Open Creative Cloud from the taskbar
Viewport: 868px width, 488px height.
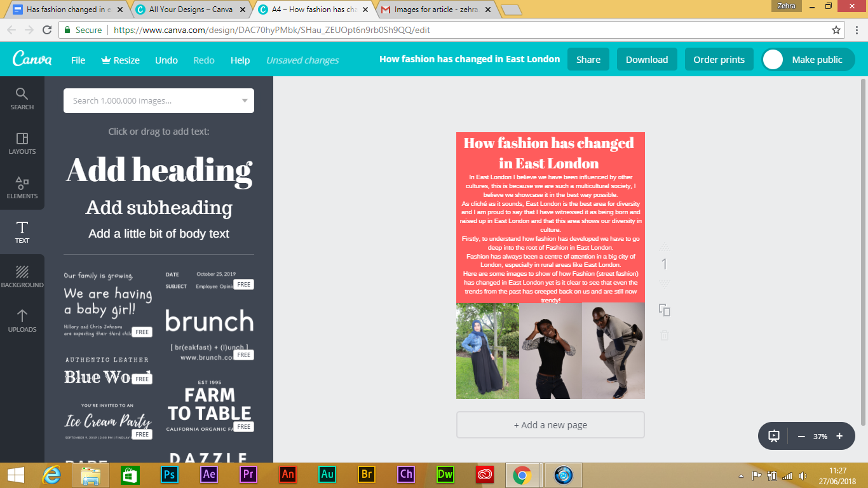pyautogui.click(x=484, y=475)
